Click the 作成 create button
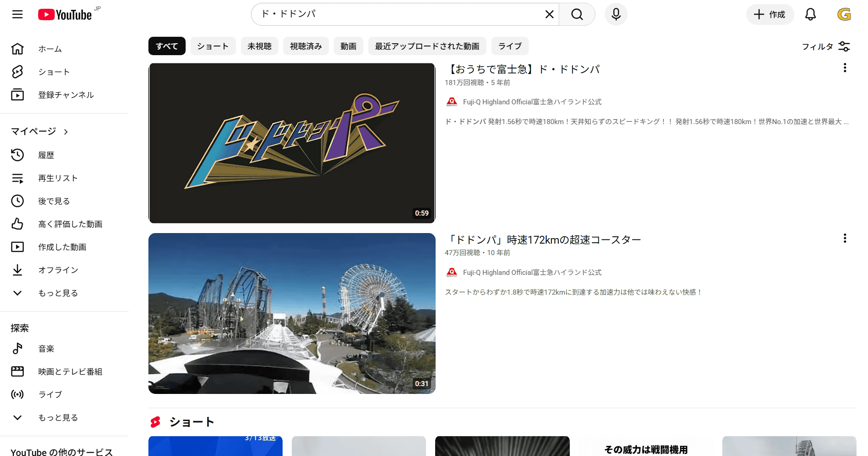Viewport: 868px width, 456px height. (x=770, y=15)
